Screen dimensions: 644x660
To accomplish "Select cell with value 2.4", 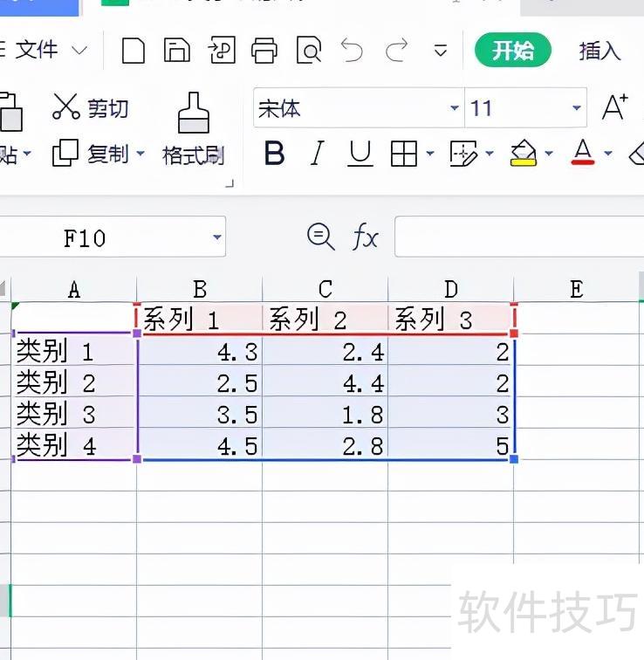I will 325,350.
